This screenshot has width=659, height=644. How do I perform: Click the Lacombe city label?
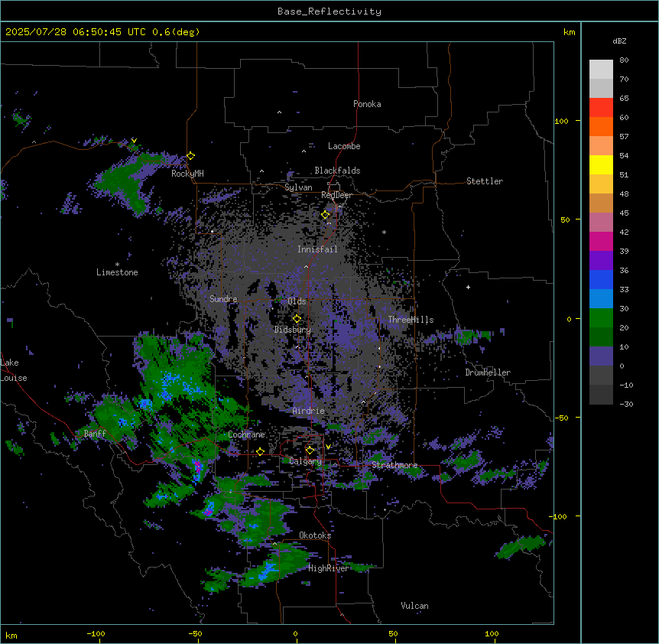344,146
